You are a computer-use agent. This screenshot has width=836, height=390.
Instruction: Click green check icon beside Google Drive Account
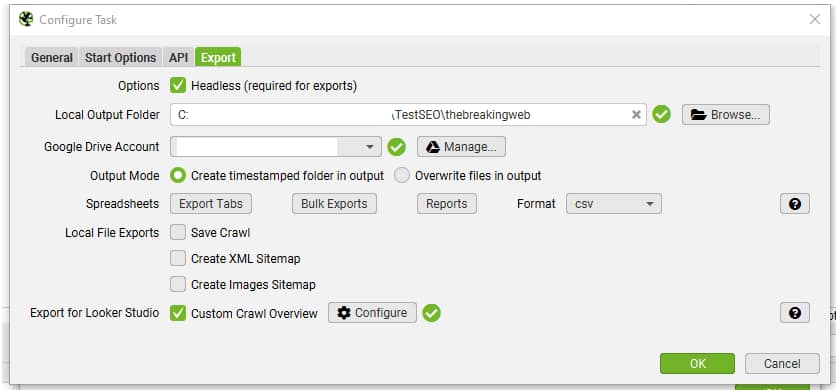397,147
